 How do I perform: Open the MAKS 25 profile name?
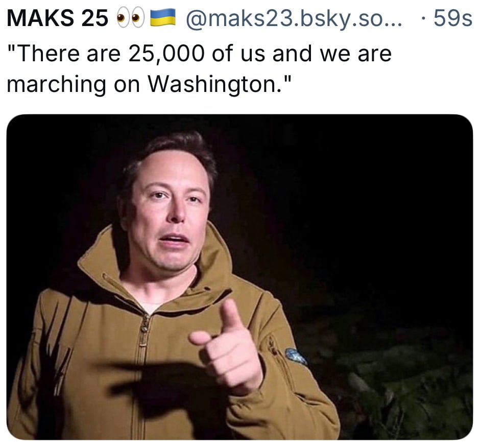tap(57, 18)
